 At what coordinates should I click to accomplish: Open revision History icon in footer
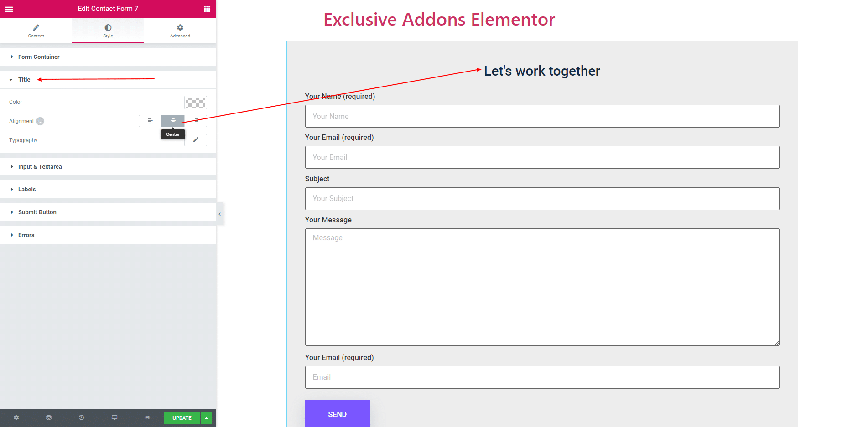click(x=82, y=417)
